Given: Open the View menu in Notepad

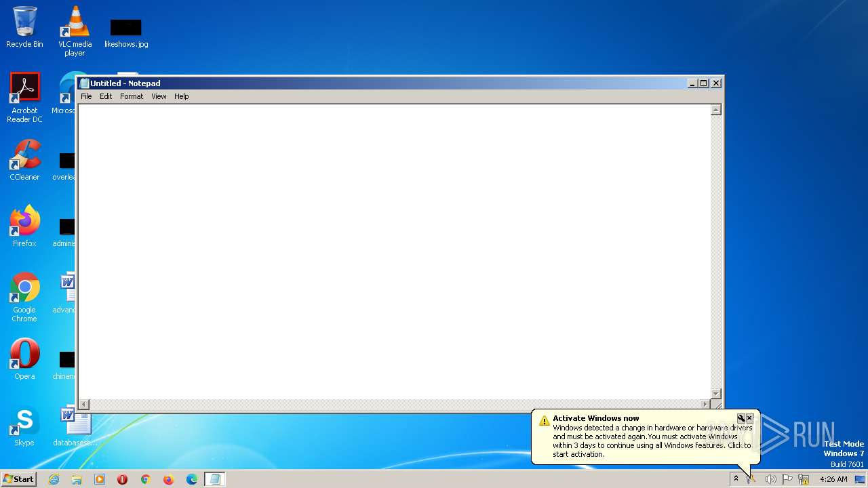Looking at the screenshot, I should 159,96.
